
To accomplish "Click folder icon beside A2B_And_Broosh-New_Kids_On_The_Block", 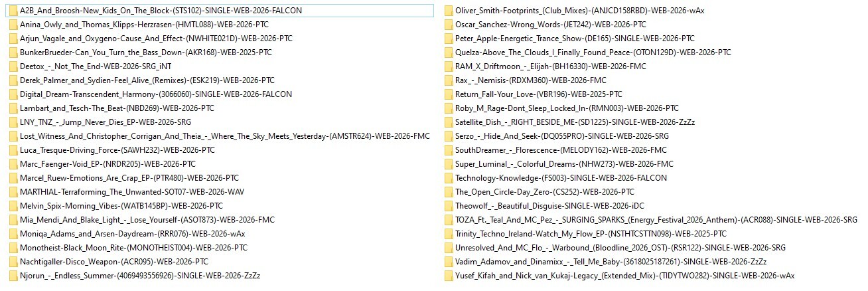I will pos(13,11).
